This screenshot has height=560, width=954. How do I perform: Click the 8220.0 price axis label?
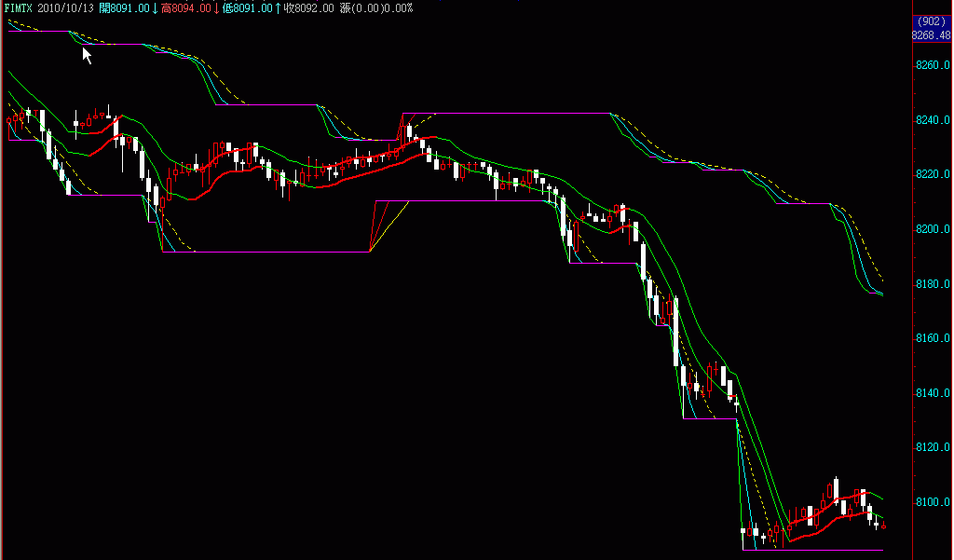click(x=933, y=174)
